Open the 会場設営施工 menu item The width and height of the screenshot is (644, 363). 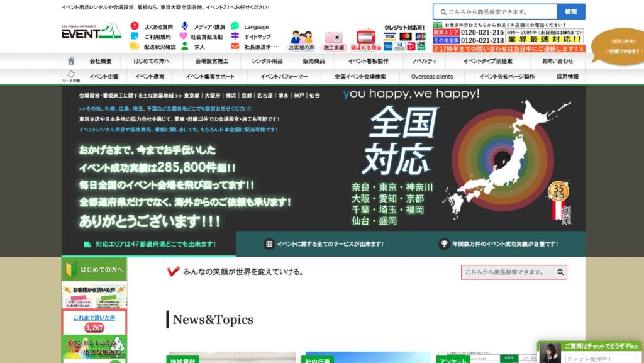211,61
